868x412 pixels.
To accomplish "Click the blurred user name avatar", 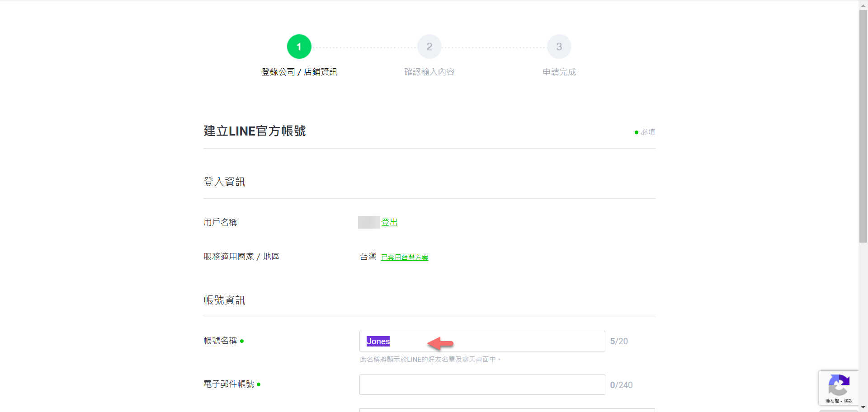I will click(369, 222).
